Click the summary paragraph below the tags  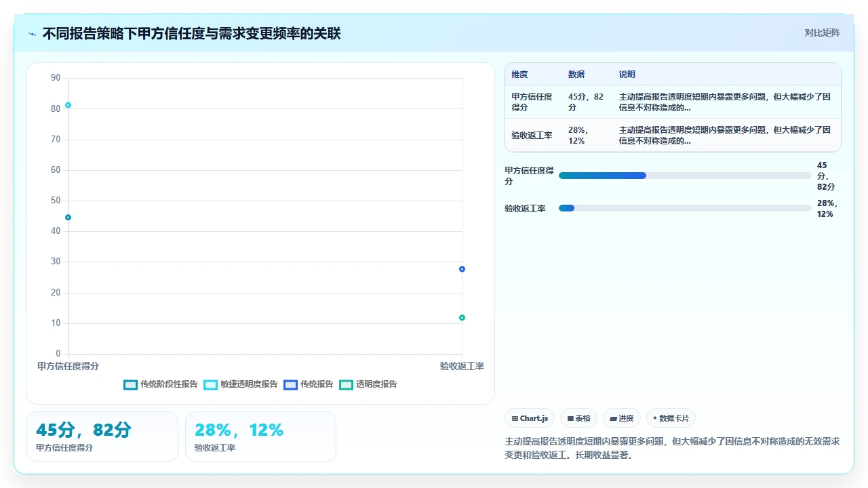[x=673, y=448]
